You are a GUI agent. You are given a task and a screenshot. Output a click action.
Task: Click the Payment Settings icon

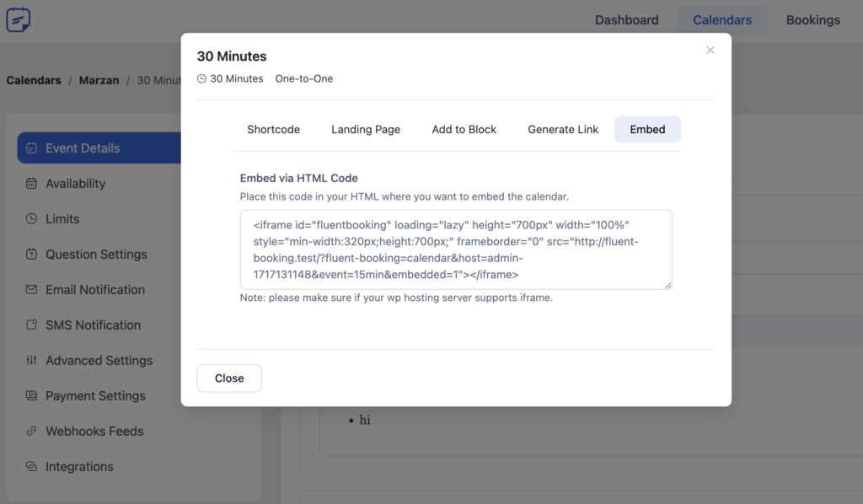click(31, 396)
